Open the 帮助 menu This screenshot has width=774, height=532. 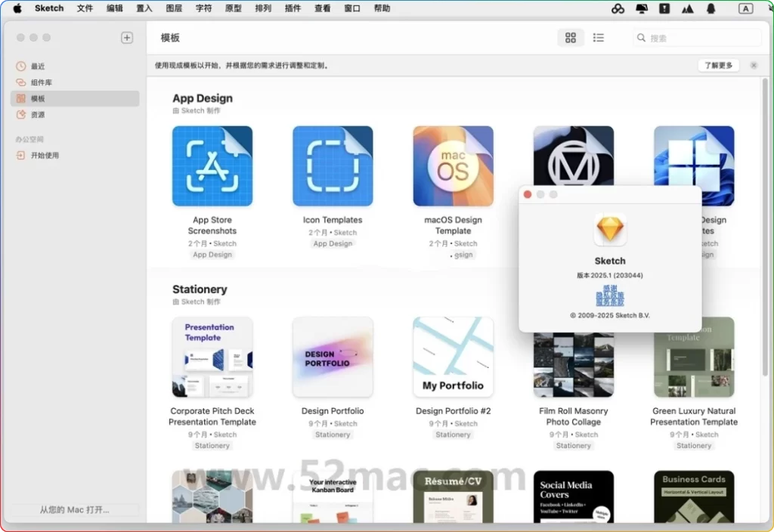382,8
